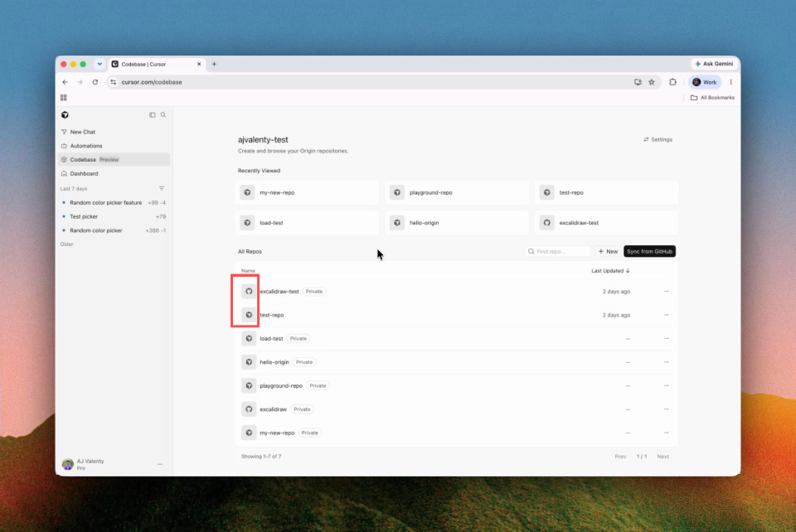Open recently viewed my-new-repo card
796x532 pixels.
(307, 193)
